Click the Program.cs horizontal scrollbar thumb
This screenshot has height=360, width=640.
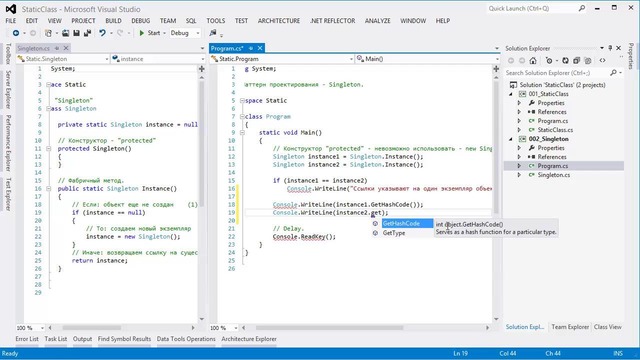(329, 328)
